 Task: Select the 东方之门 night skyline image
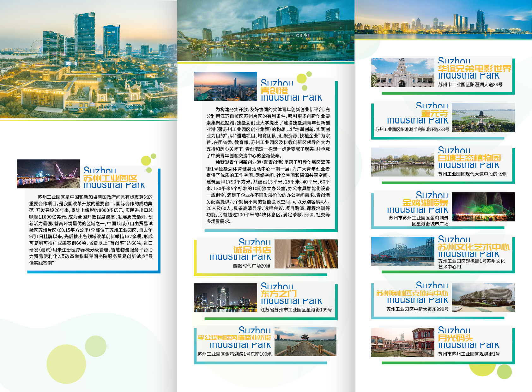[x=225, y=298]
